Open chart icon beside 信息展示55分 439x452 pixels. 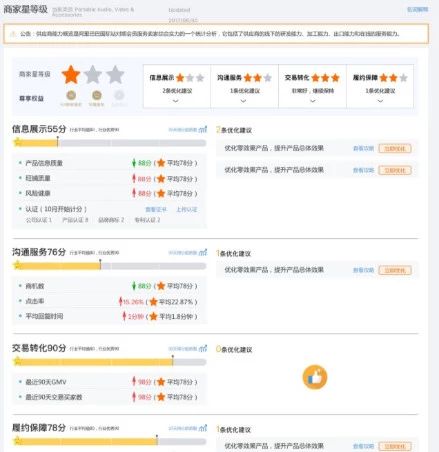203,129
